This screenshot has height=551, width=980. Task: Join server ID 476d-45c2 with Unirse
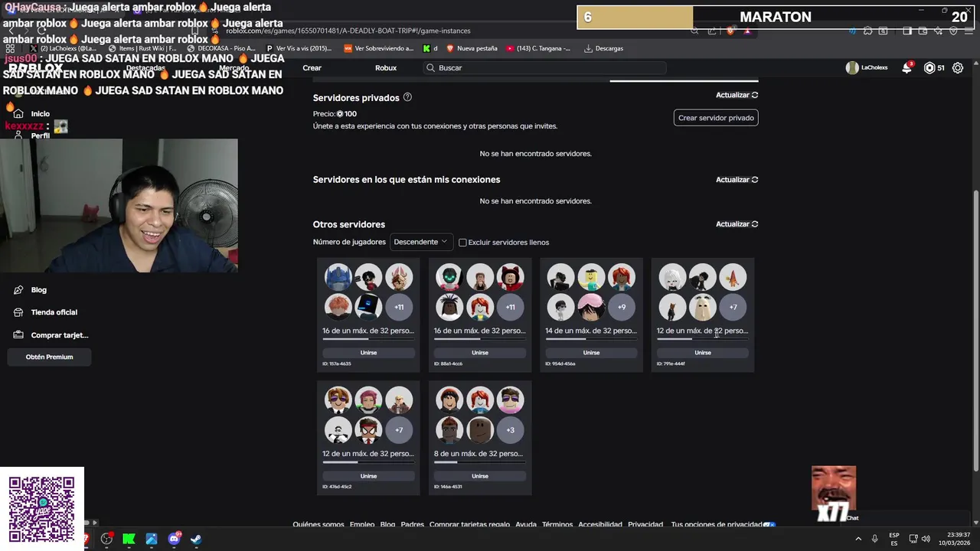(x=368, y=476)
